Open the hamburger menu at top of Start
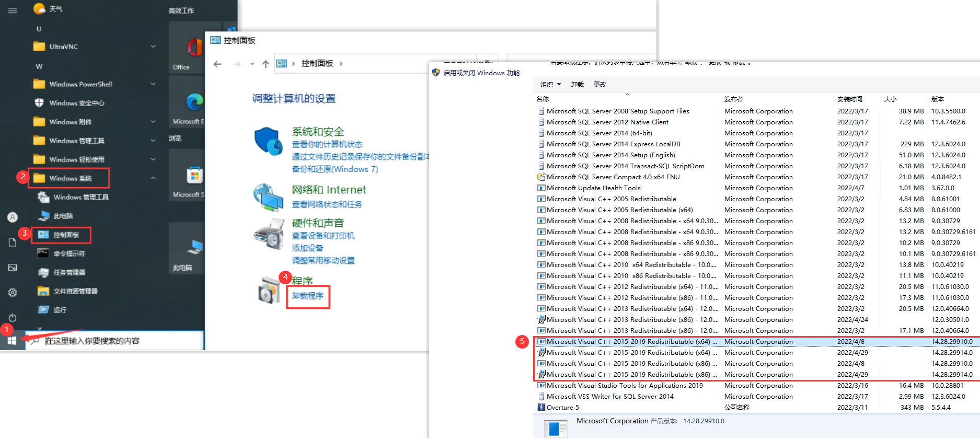 pos(13,10)
